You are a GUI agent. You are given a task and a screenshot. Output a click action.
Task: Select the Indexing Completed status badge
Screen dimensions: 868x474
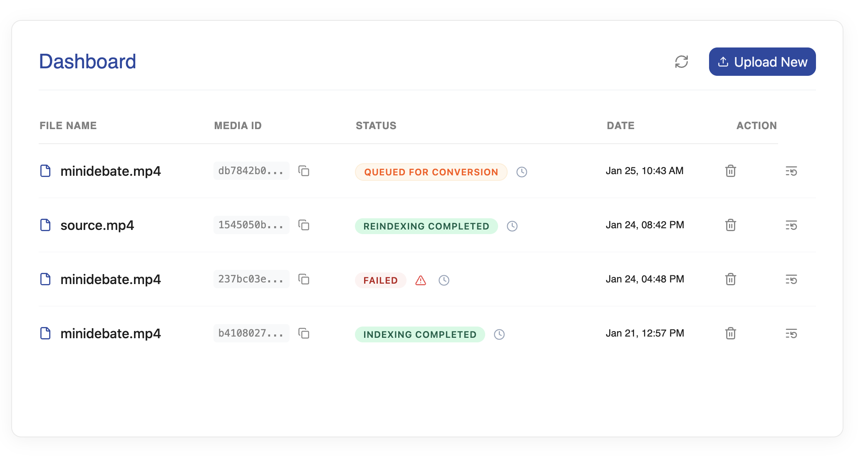coord(419,334)
